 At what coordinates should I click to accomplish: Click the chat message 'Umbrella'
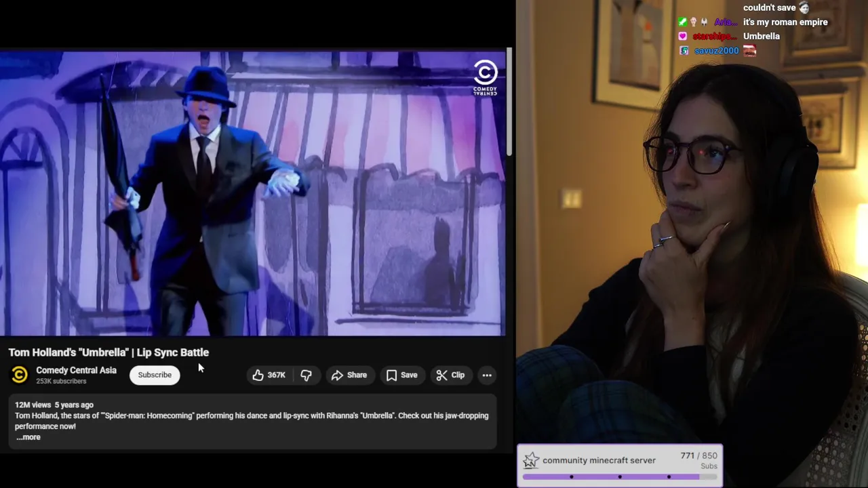point(762,37)
